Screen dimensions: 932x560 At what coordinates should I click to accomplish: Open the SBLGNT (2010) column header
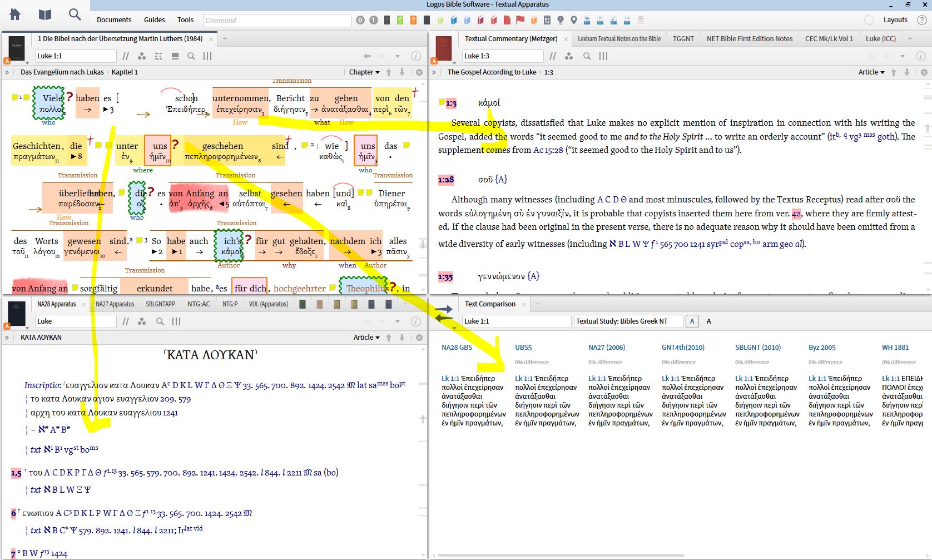pos(758,348)
